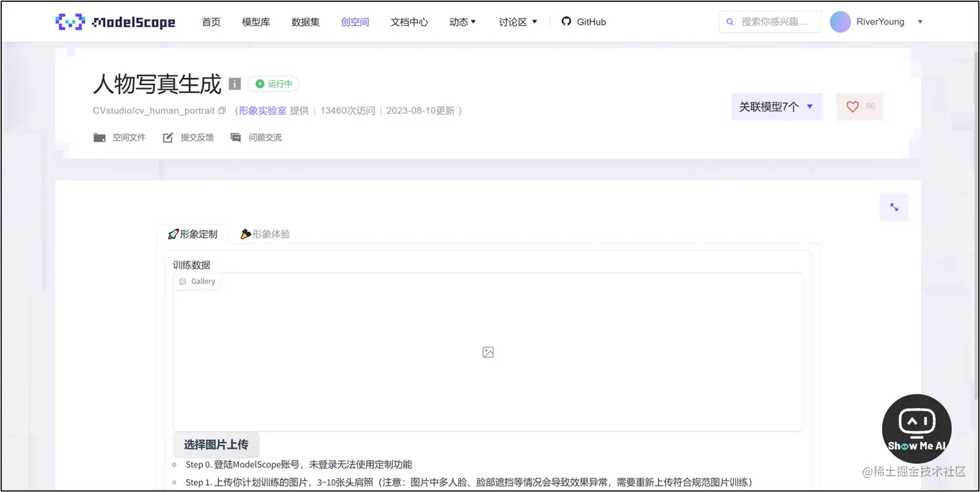Click the 提交反馈 pencil icon
Viewport: 980px width, 492px height.
coord(167,137)
